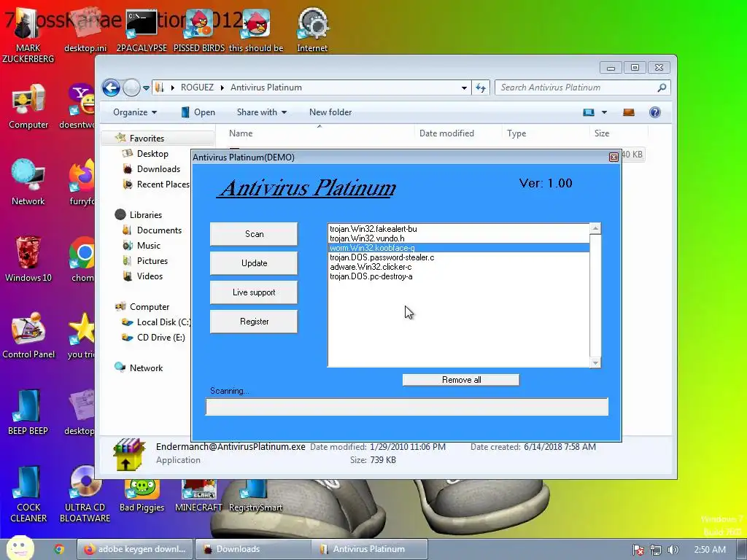Click the Change your view icon
This screenshot has height=560, width=747.
click(x=589, y=112)
